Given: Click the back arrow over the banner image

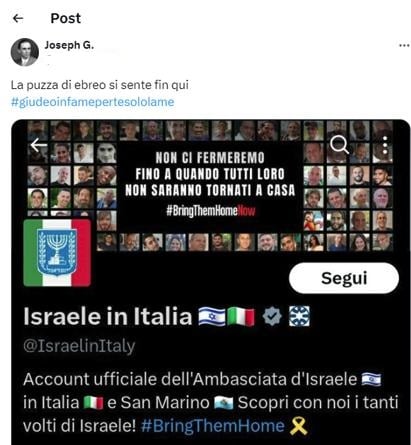Looking at the screenshot, I should 39,145.
